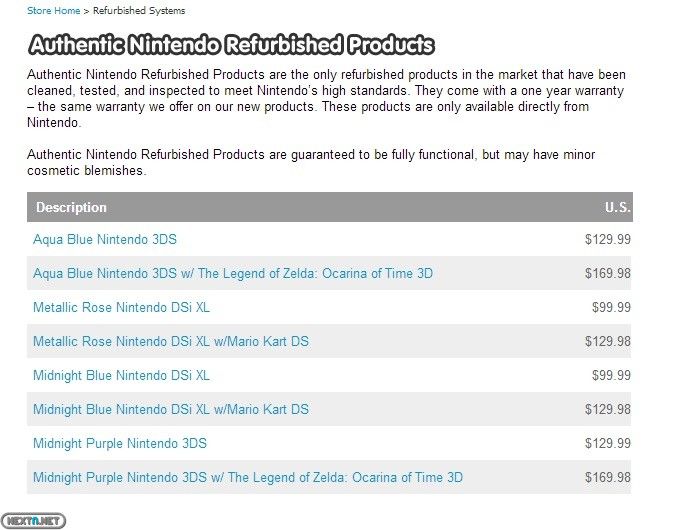Click the Description column header
The height and width of the screenshot is (530, 688).
[x=71, y=208]
